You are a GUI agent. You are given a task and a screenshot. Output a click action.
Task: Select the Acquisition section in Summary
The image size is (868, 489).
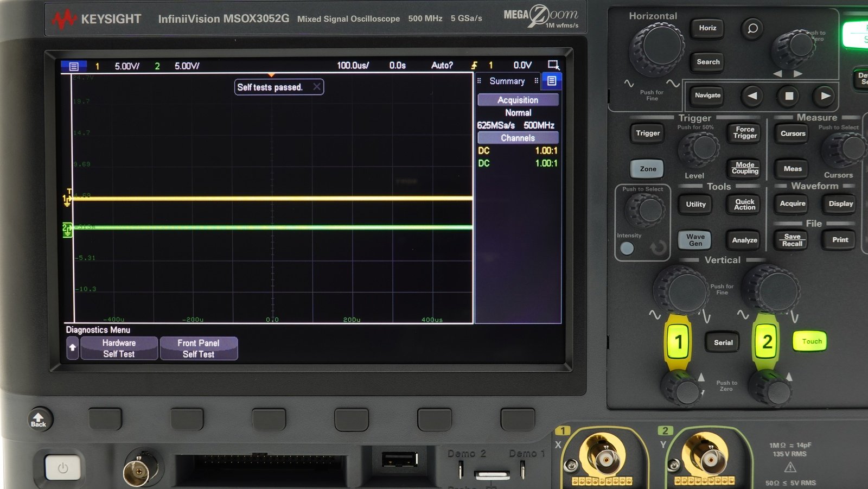[x=518, y=100]
